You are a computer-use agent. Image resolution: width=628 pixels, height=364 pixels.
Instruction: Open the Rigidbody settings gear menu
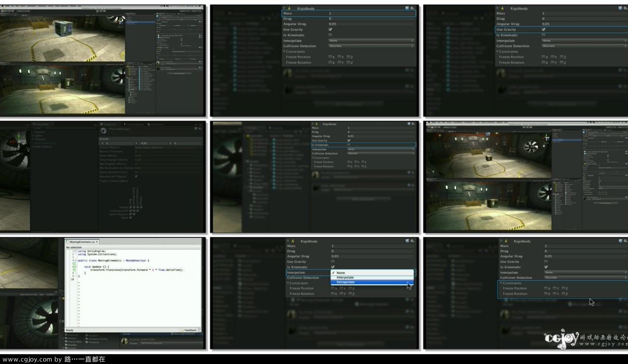click(x=413, y=8)
